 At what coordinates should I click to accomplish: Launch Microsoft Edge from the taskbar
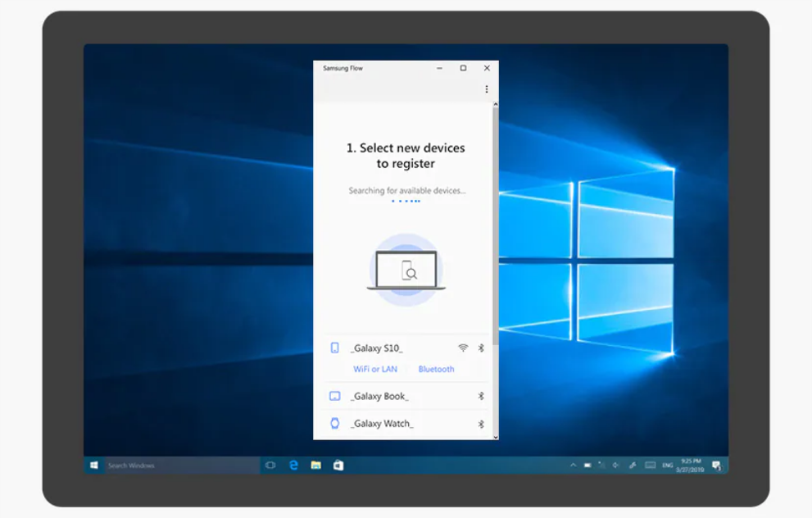293,466
